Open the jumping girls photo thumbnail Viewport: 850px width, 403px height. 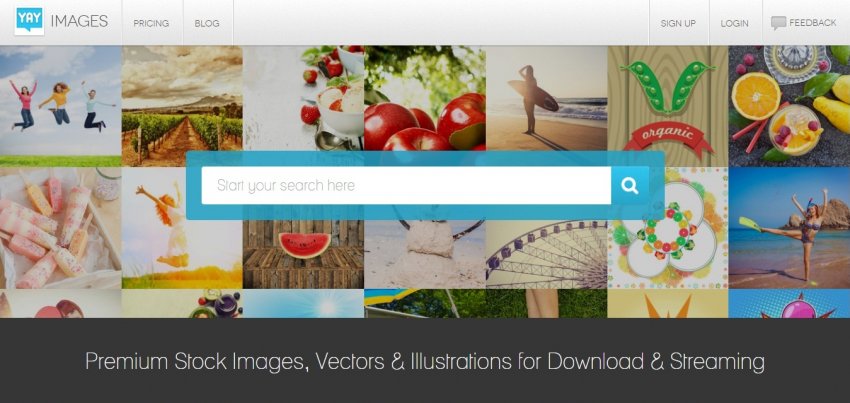click(x=61, y=106)
